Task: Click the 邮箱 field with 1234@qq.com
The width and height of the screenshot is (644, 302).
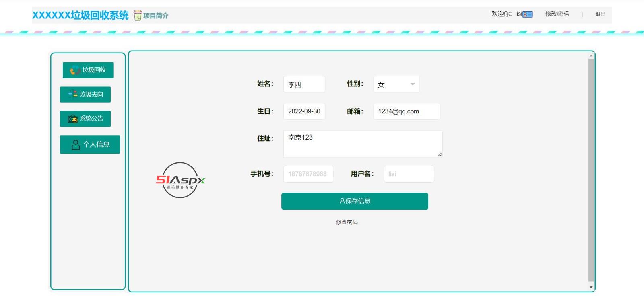Action: pyautogui.click(x=407, y=111)
